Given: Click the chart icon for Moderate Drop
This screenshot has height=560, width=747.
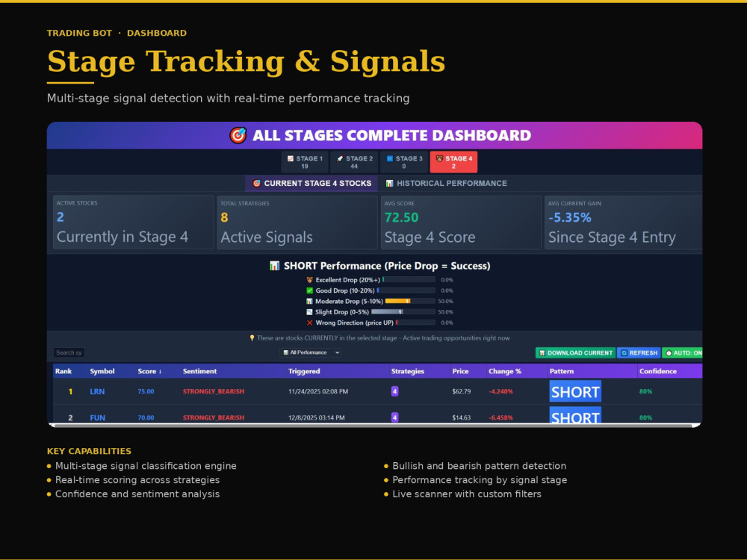Looking at the screenshot, I should click(310, 302).
